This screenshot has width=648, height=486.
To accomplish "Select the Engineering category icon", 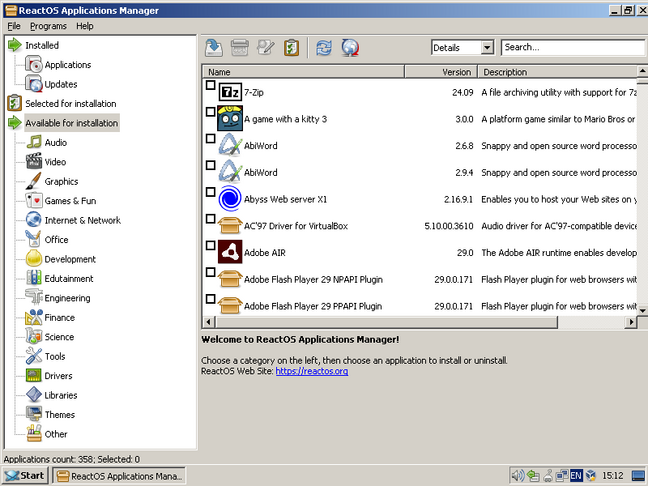I will click(34, 298).
